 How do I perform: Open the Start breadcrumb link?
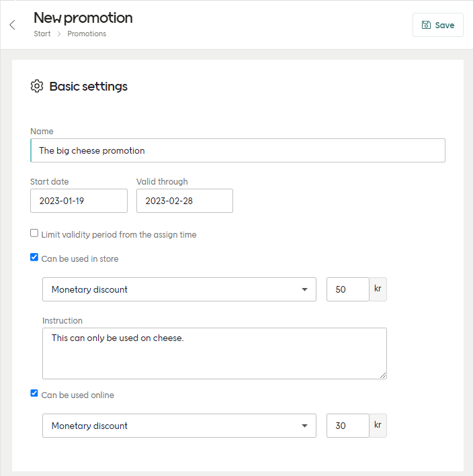tap(42, 34)
